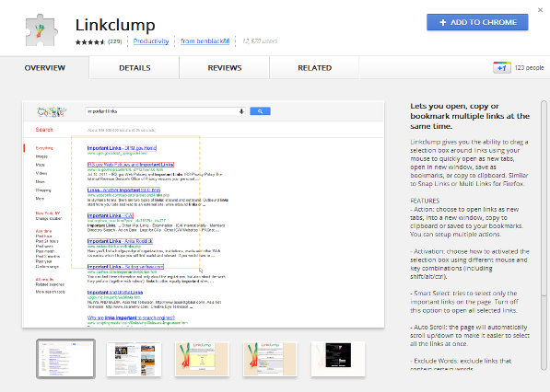Screen dimensions: 550x392
Task: Click the (229) rating count
Action: click(x=115, y=41)
